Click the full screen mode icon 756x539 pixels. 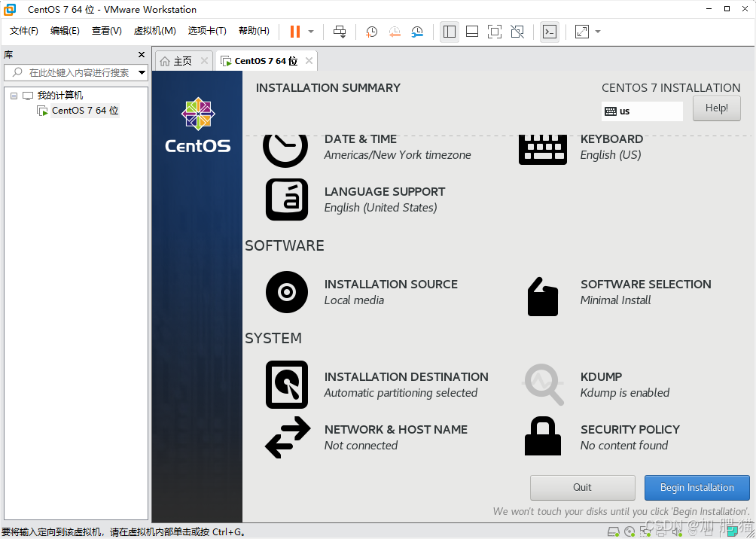coord(495,32)
